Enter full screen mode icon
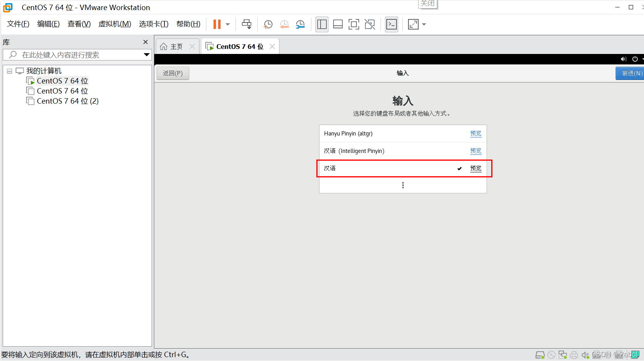 (354, 24)
